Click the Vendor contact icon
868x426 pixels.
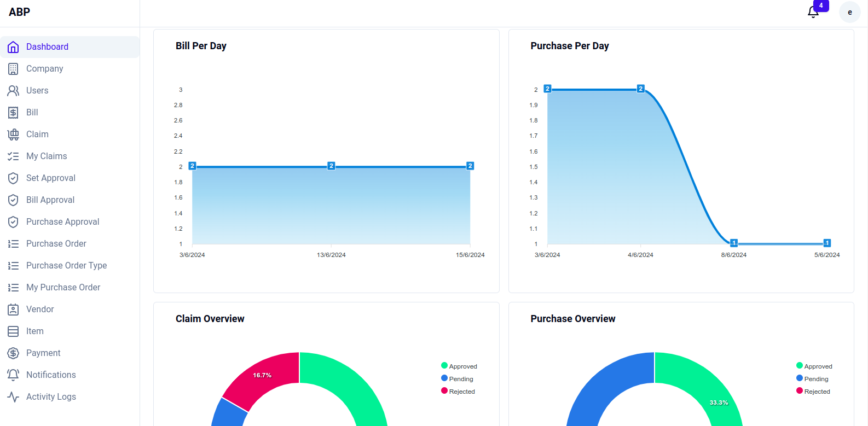click(x=13, y=310)
